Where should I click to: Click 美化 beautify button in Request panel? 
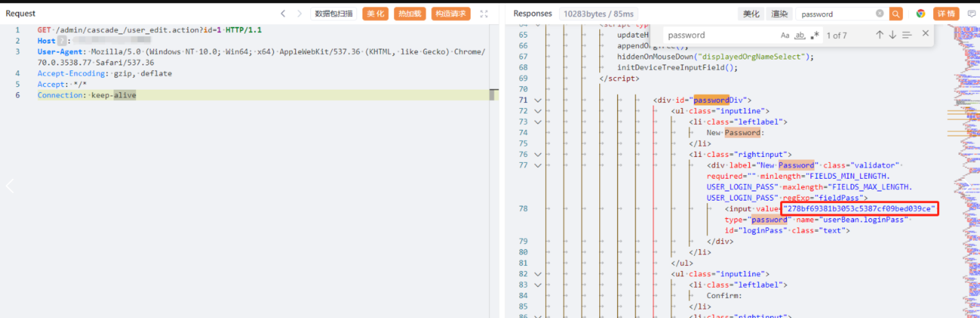point(376,14)
